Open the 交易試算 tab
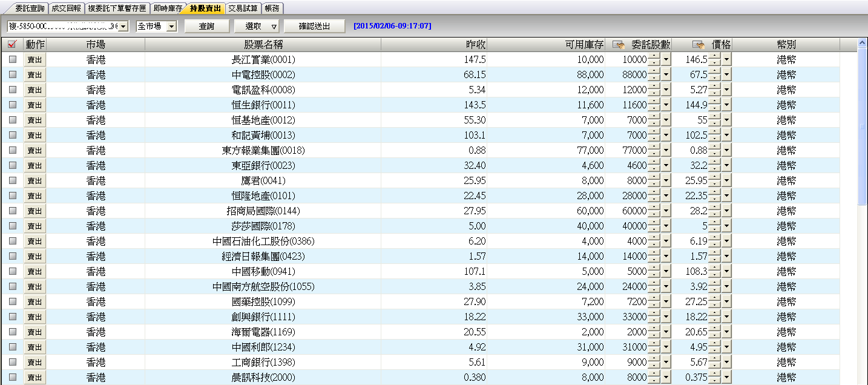The width and height of the screenshot is (868, 385). [243, 8]
